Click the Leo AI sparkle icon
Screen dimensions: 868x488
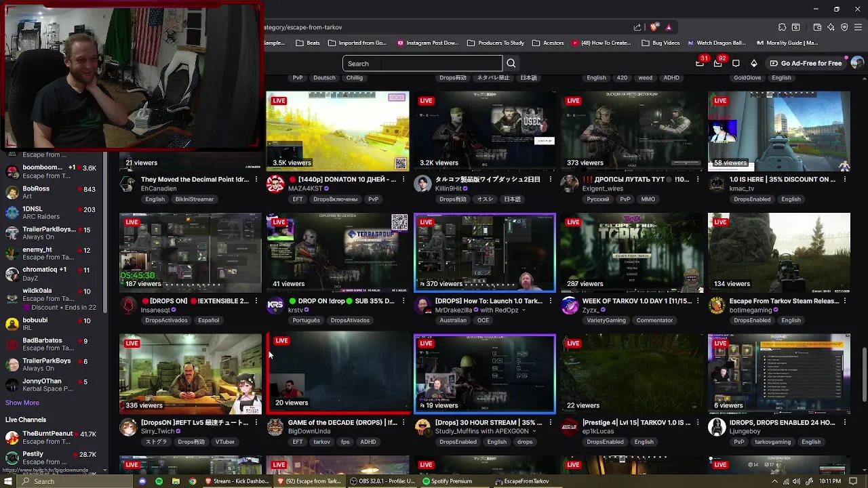831,27
